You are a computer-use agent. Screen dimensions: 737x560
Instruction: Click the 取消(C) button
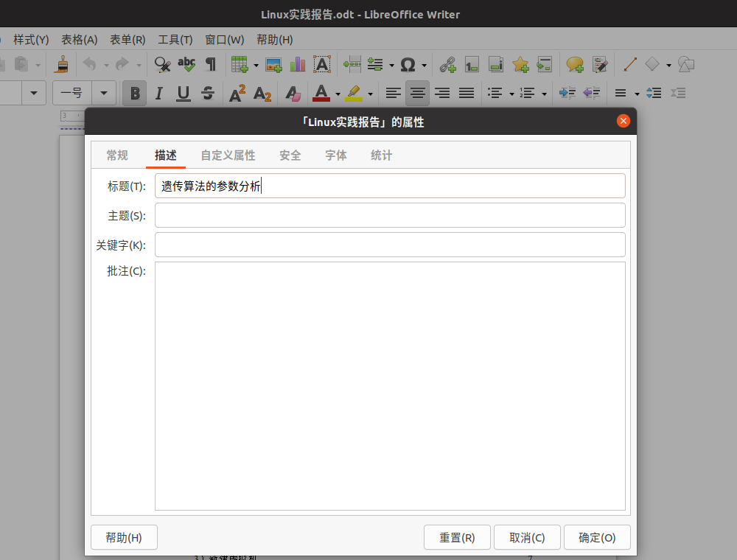click(x=527, y=537)
